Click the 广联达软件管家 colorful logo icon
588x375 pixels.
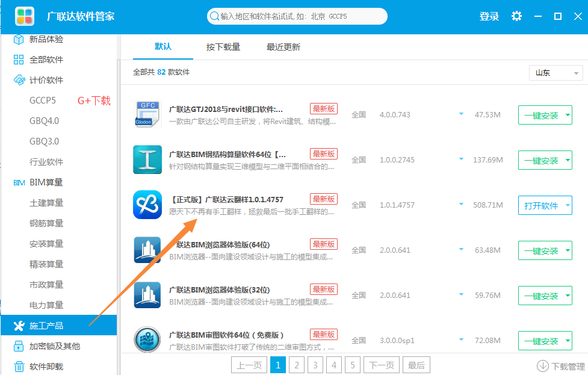(x=25, y=16)
